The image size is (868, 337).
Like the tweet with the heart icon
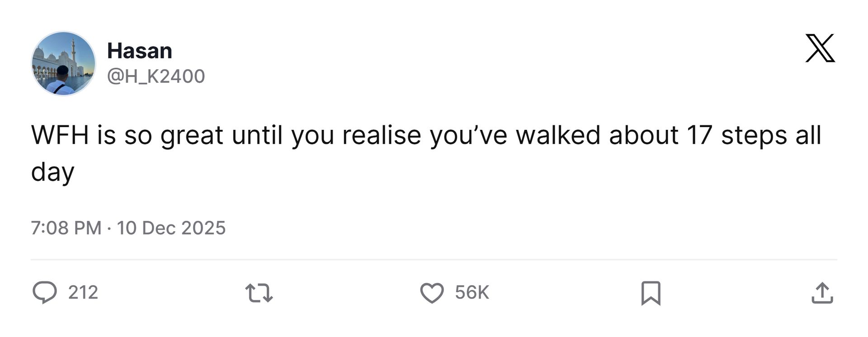click(432, 293)
